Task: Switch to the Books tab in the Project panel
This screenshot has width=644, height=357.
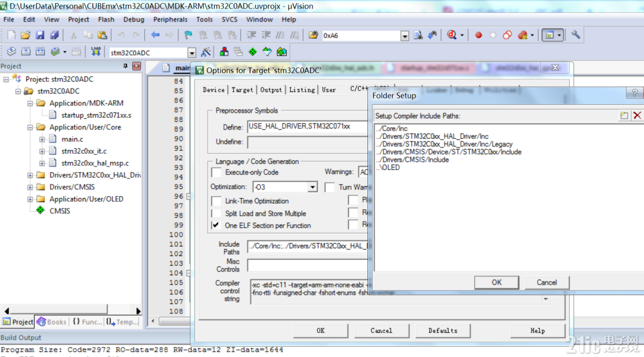Action: (x=51, y=322)
